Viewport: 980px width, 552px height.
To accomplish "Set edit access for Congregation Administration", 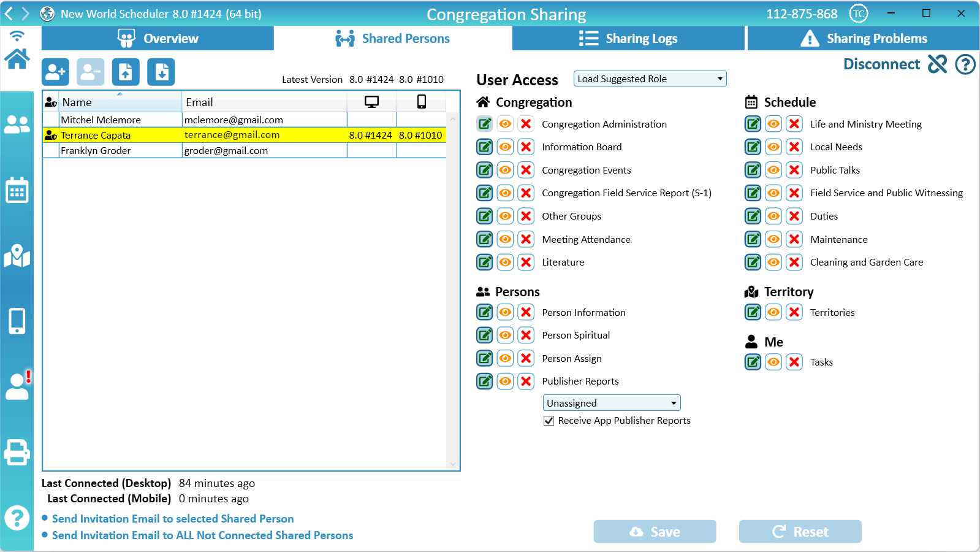I will pos(485,124).
